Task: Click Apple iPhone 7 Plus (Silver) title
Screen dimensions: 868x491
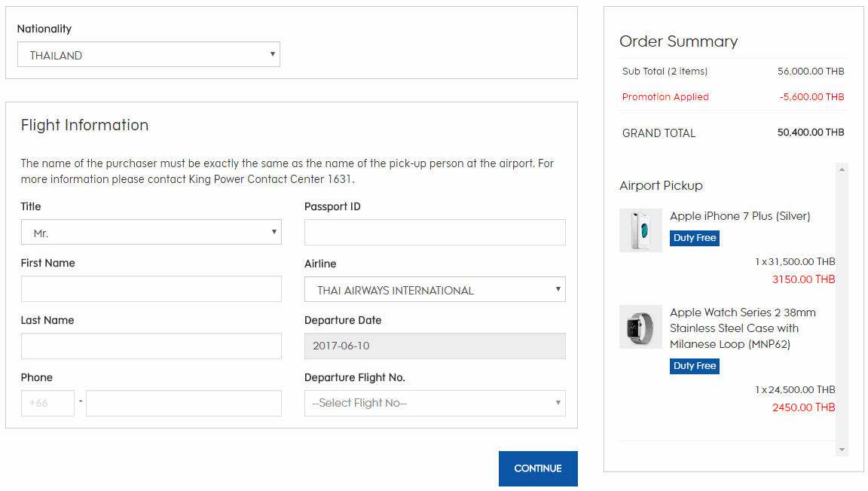Action: coord(740,216)
